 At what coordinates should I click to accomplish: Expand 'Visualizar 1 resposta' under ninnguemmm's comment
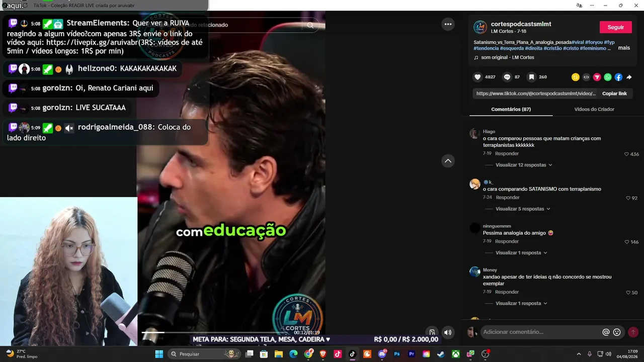tap(522, 252)
